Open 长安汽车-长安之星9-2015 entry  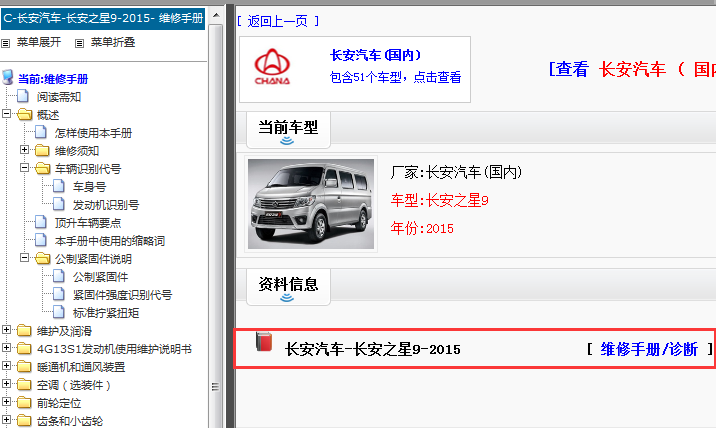point(373,350)
